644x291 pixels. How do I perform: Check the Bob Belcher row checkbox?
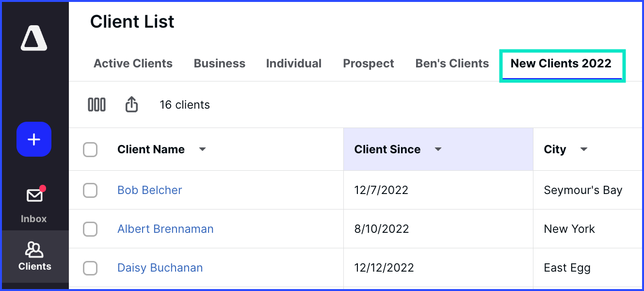(90, 190)
